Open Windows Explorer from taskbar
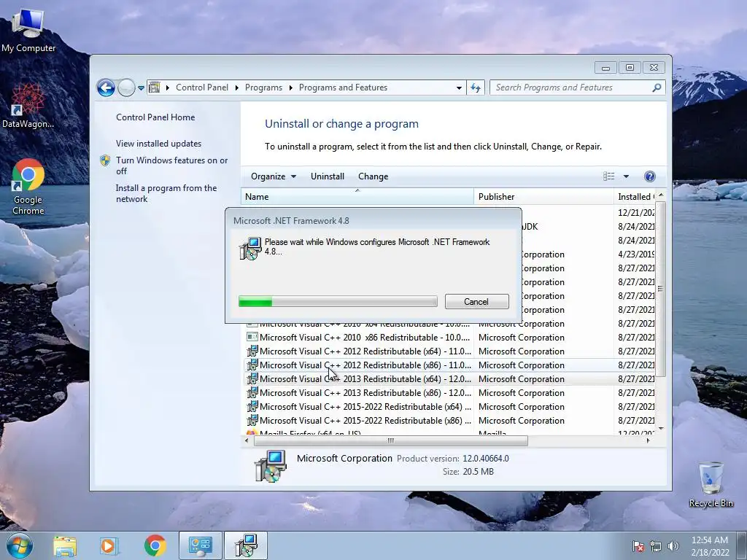This screenshot has height=560, width=747. pyautogui.click(x=65, y=546)
